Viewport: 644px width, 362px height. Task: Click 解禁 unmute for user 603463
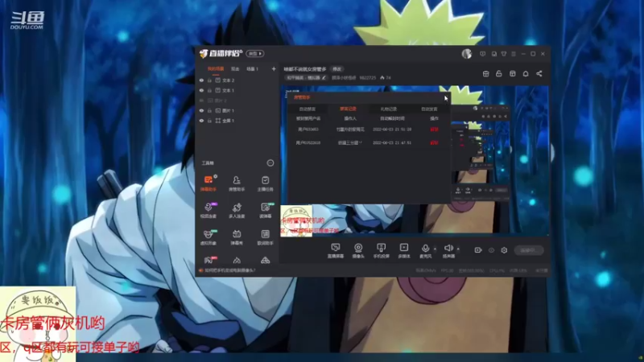tap(434, 130)
